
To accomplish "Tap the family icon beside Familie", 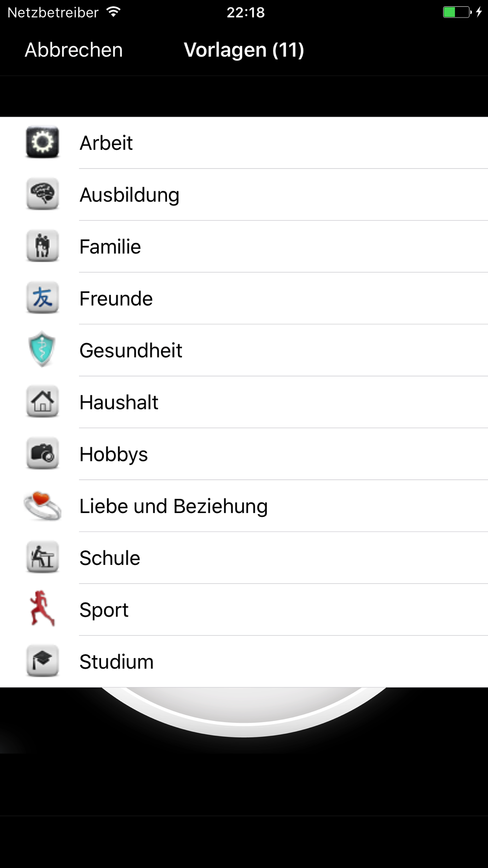I will 42,246.
